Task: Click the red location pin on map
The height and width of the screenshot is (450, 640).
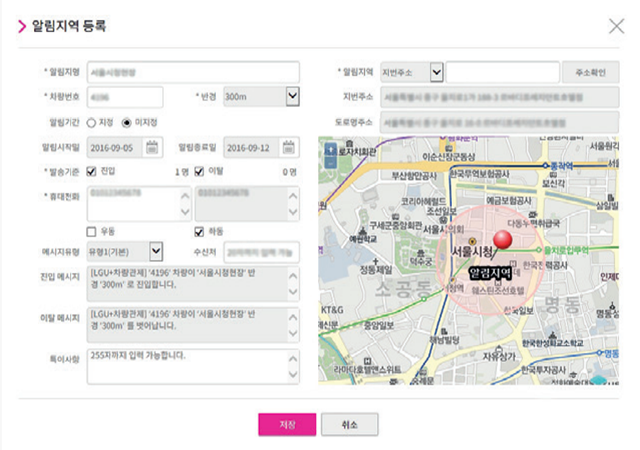Action: pyautogui.click(x=503, y=240)
